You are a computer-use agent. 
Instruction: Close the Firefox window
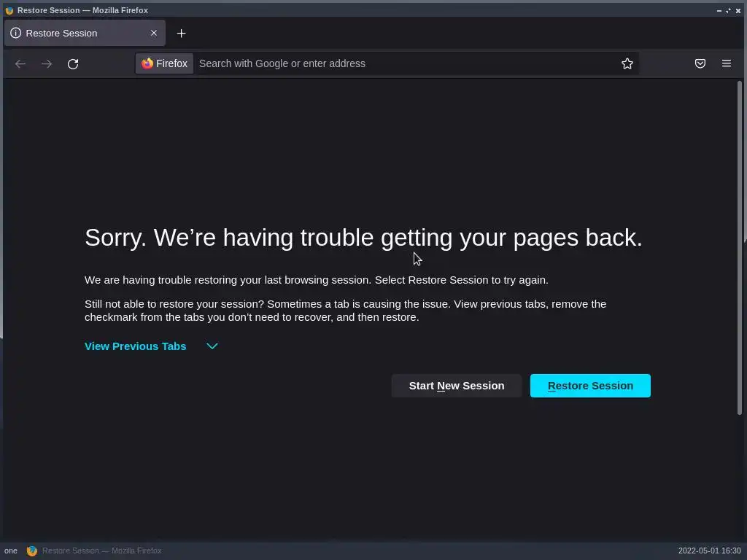pyautogui.click(x=738, y=10)
